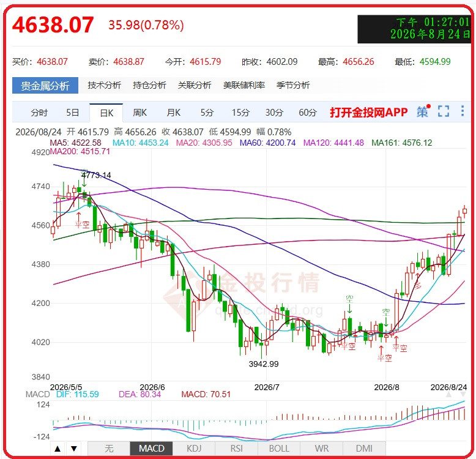Screen dimensions: 476x459
Task: Open the 美联储利率 section
Action: (244, 85)
